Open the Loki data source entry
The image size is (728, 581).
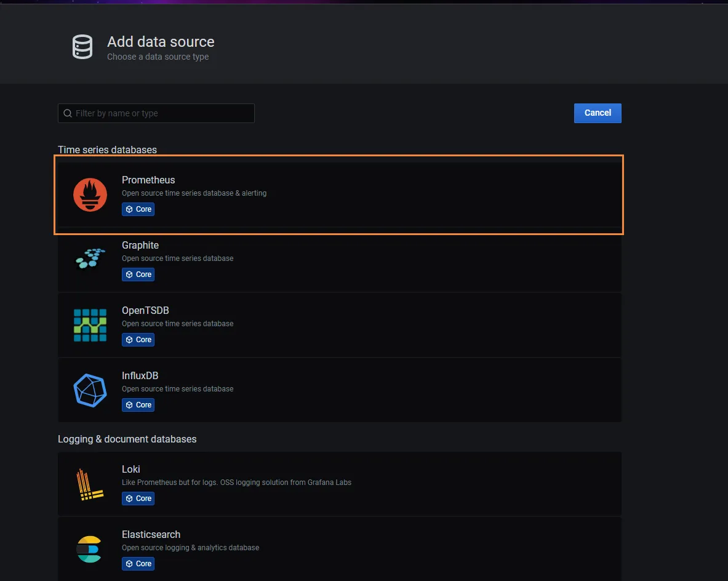click(131, 469)
